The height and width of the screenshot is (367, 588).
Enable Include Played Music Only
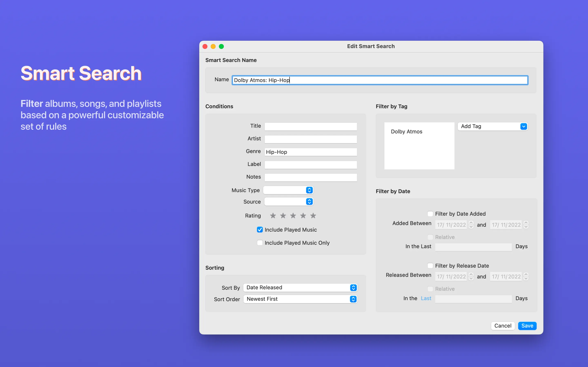260,243
